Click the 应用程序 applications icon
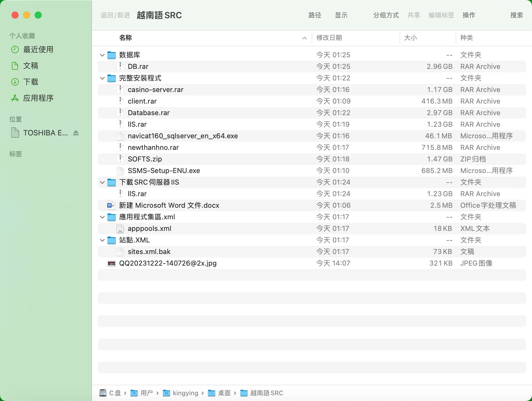 click(x=15, y=98)
